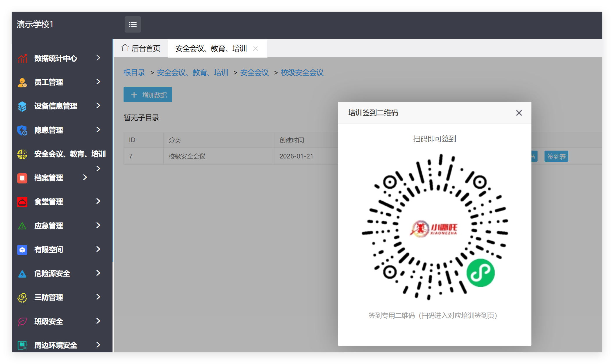The width and height of the screenshot is (614, 364).
Task: Click the 三防管理 gear icon
Action: [x=22, y=297]
